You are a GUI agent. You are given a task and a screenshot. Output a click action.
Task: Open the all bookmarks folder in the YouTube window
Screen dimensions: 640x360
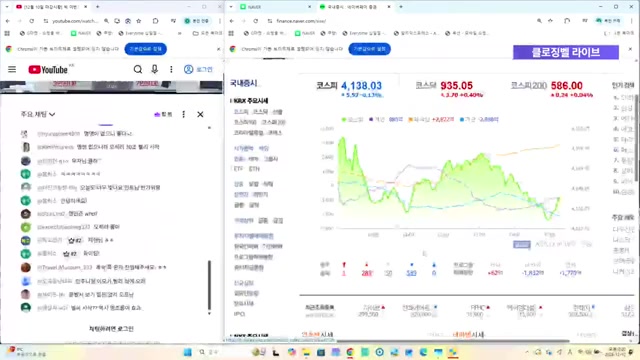[x=207, y=33]
